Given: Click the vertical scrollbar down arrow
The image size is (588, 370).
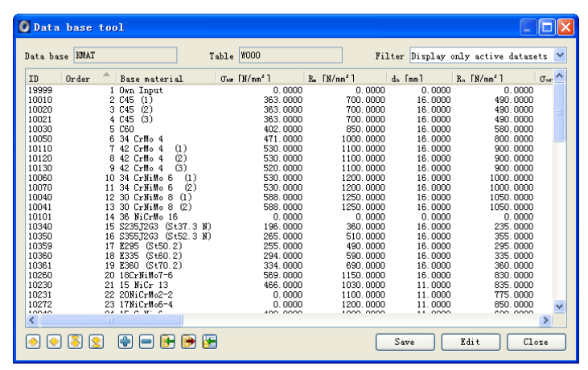Looking at the screenshot, I should [559, 306].
